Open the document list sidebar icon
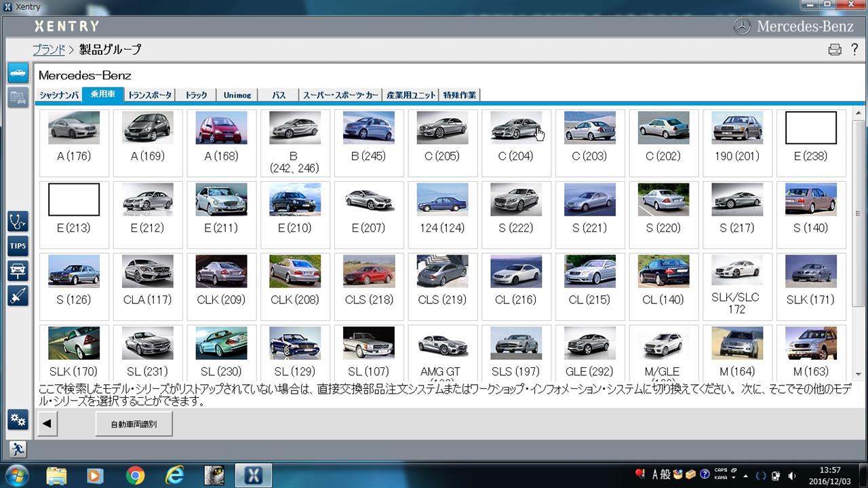868x488 pixels. (18, 97)
